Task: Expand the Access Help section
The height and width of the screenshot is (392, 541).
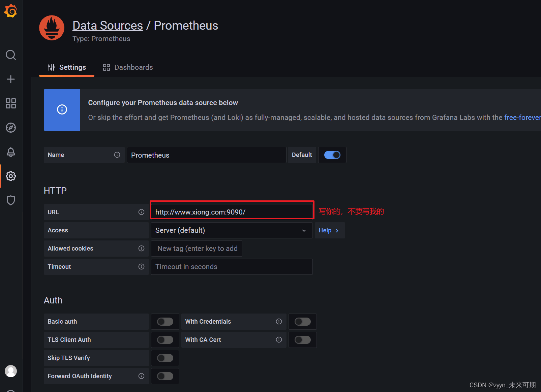Action: coord(330,230)
